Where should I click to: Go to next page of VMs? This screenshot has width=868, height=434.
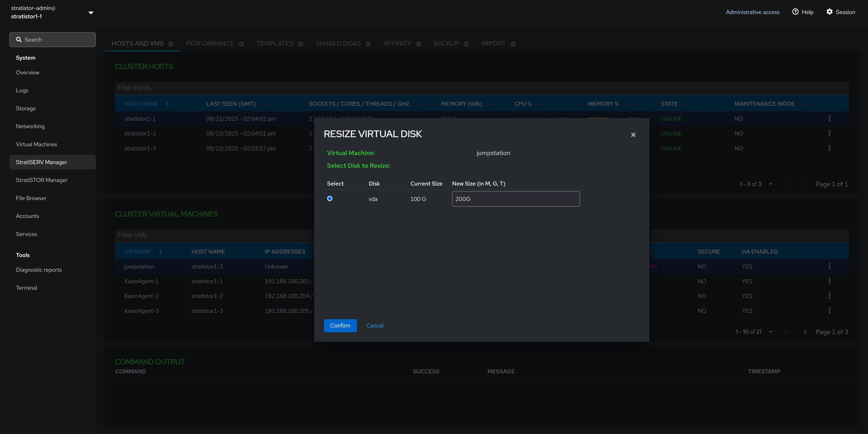pos(805,332)
